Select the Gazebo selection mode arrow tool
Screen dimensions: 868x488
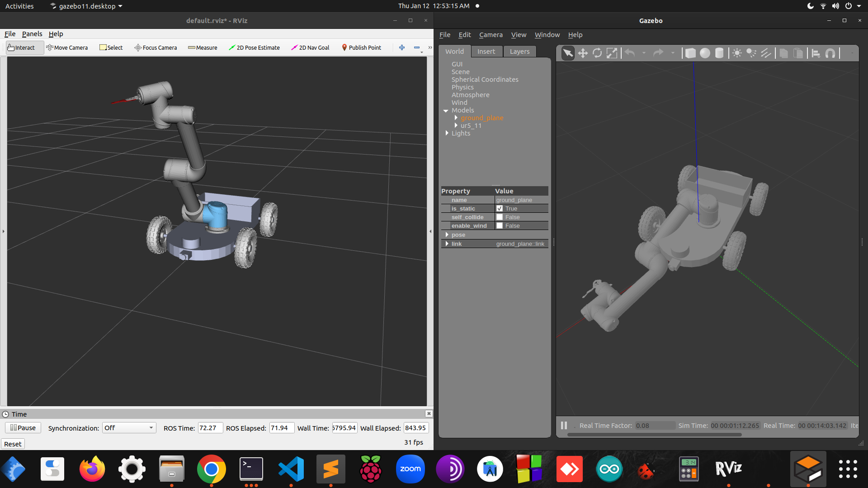(567, 53)
